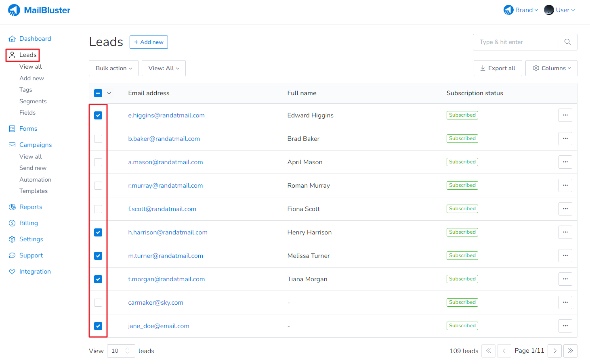
Task: Check the Brad Baker lead checkbox
Action: [x=98, y=139]
